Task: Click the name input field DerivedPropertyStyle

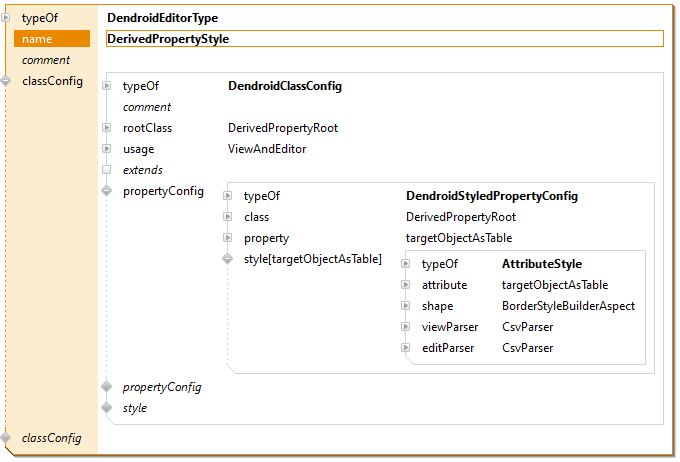Action: 384,39
